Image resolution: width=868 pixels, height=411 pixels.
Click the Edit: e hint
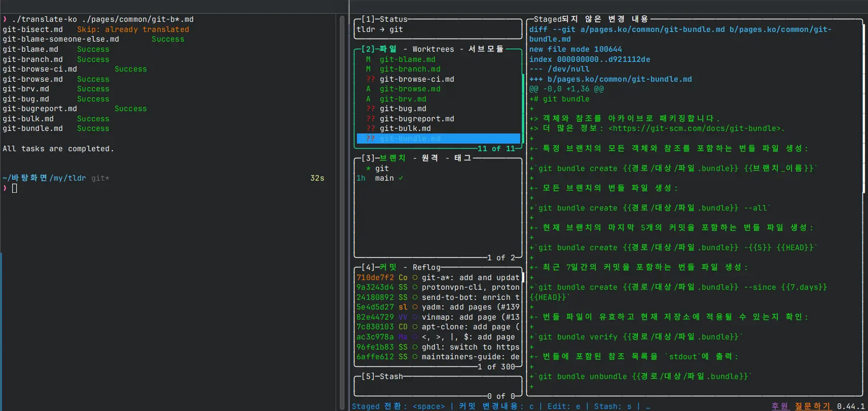point(564,406)
